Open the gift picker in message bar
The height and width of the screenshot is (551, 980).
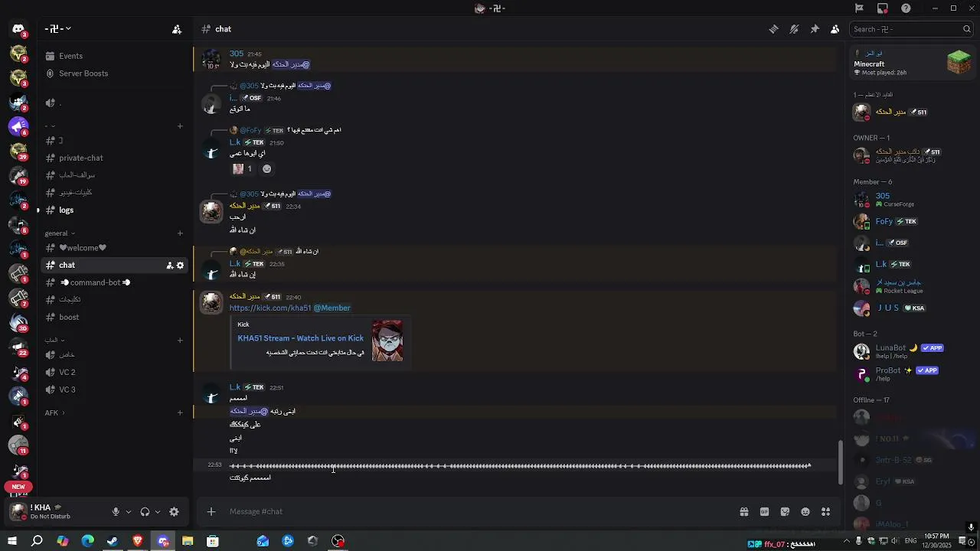743,511
